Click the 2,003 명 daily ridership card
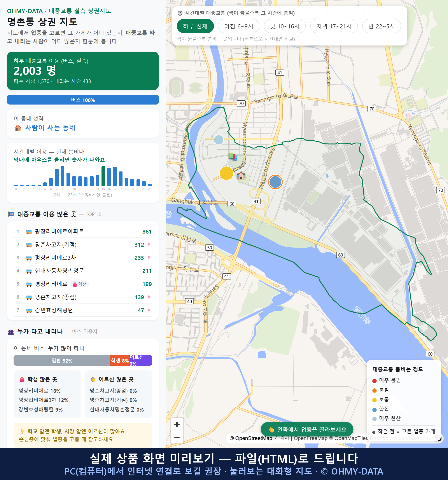This screenshot has width=448, height=480. pyautogui.click(x=83, y=71)
